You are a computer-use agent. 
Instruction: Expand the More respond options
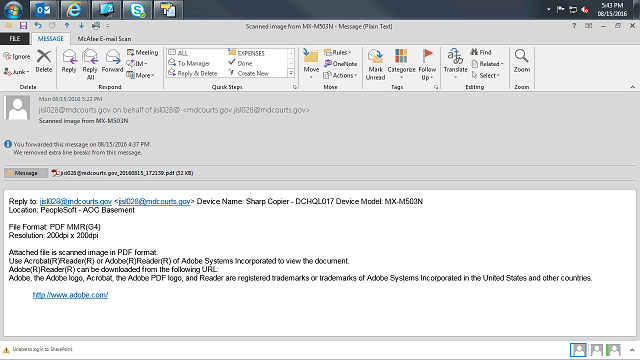point(140,75)
